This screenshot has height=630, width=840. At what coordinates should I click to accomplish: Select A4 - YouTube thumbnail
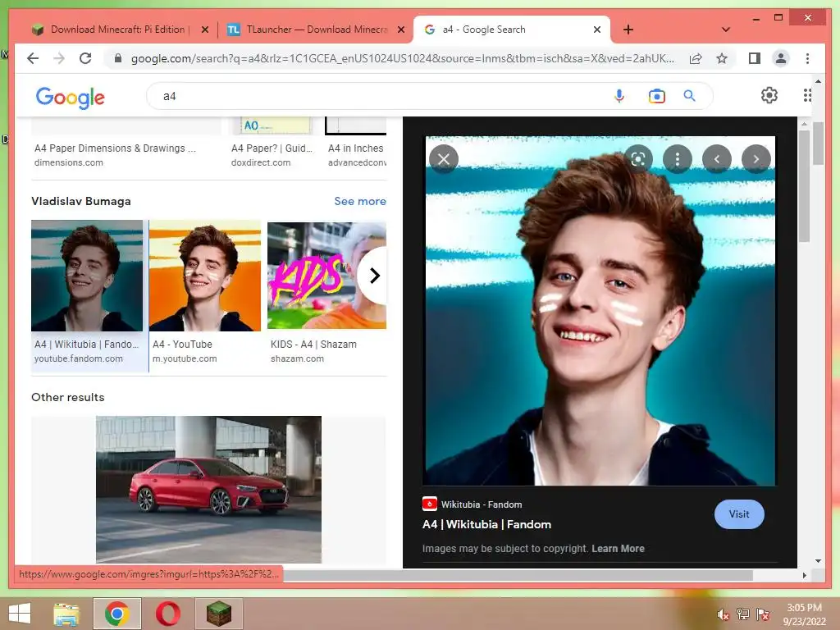point(205,276)
